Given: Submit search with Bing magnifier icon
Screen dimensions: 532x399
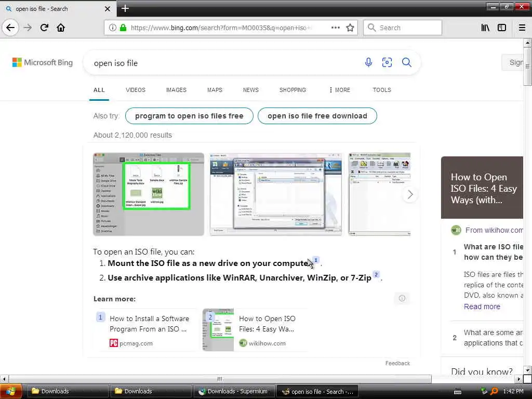Looking at the screenshot, I should click(x=406, y=62).
